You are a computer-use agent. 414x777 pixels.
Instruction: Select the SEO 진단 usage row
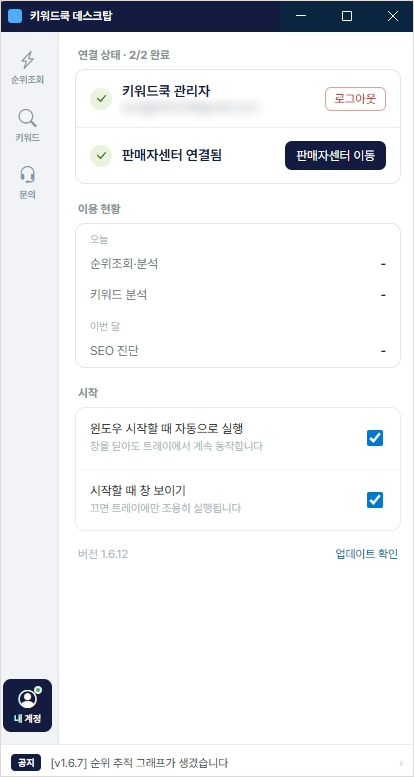(238, 351)
